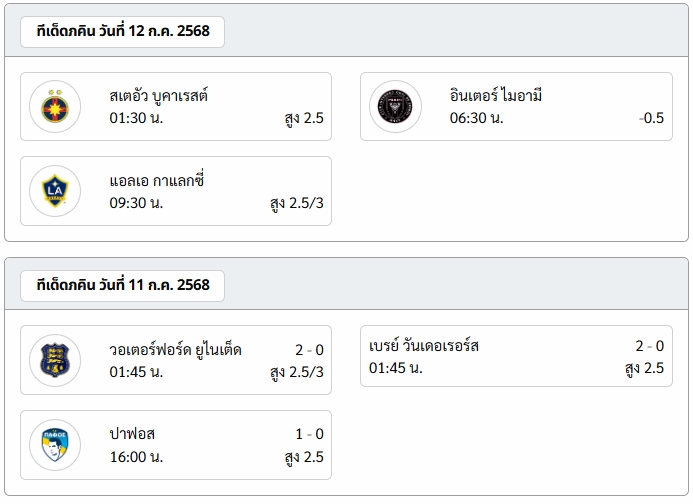The height and width of the screenshot is (504, 693).
Task: Open the 11 ก.ค. 2568 tips header
Action: [122, 285]
